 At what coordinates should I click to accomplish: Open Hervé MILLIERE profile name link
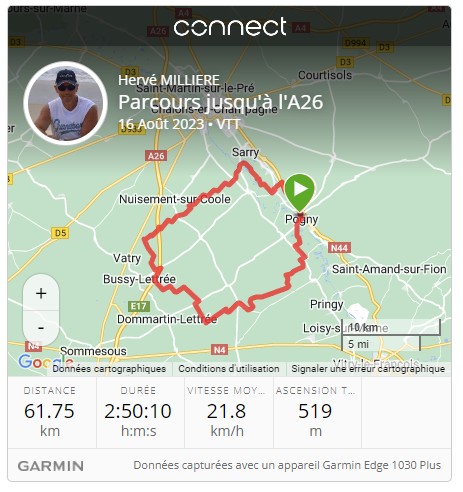[x=169, y=80]
